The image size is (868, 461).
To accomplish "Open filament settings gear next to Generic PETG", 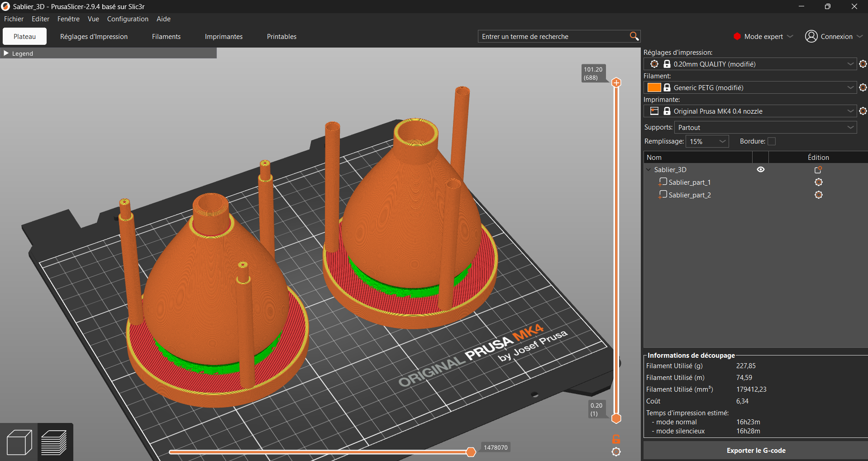I will tap(863, 88).
